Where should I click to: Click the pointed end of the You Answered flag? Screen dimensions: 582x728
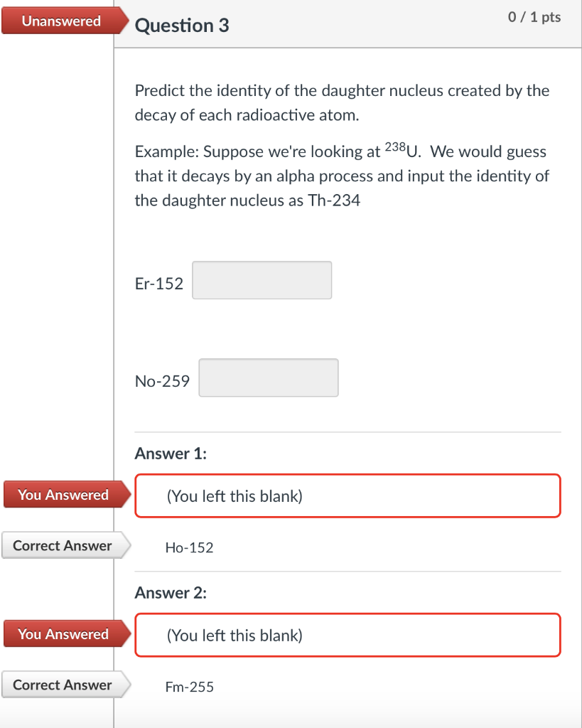[126, 494]
